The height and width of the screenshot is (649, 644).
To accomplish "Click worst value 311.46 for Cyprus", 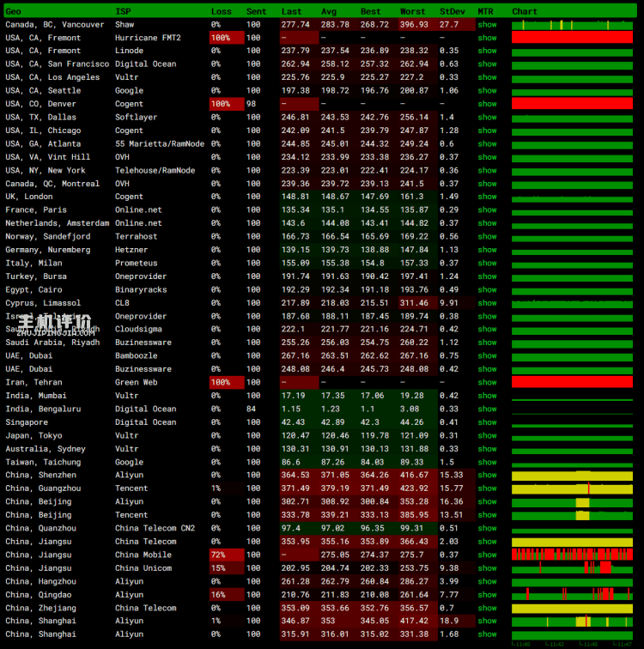I will tap(414, 303).
